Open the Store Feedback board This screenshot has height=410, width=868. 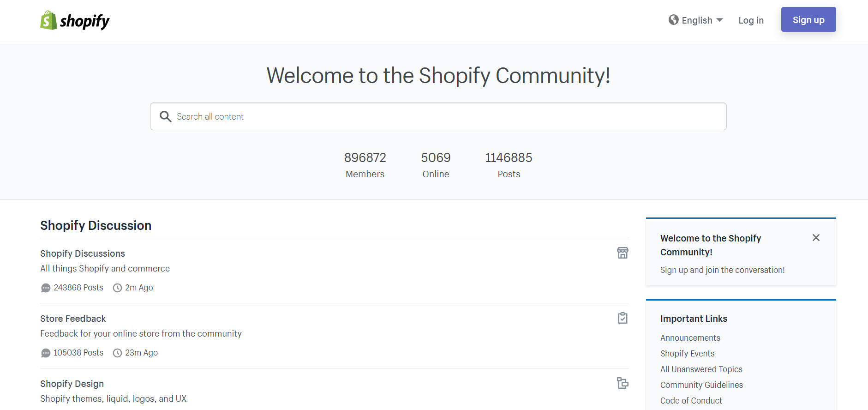point(73,319)
